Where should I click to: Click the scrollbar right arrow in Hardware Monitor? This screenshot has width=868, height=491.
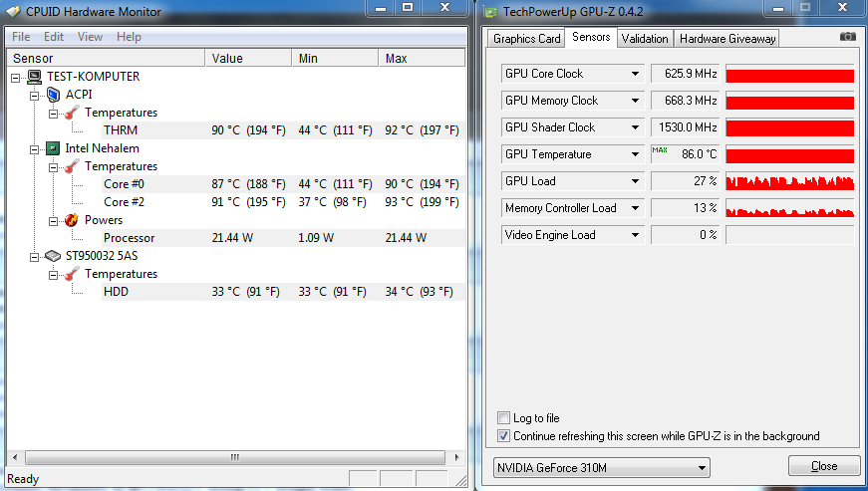click(x=456, y=458)
